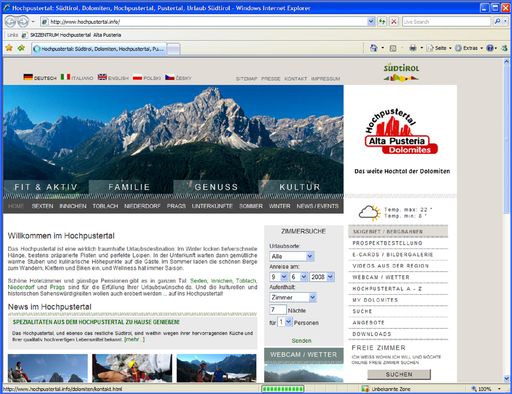Screen dimensions: 512x394
Task: Click the Südtirol logo
Action: [x=401, y=72]
